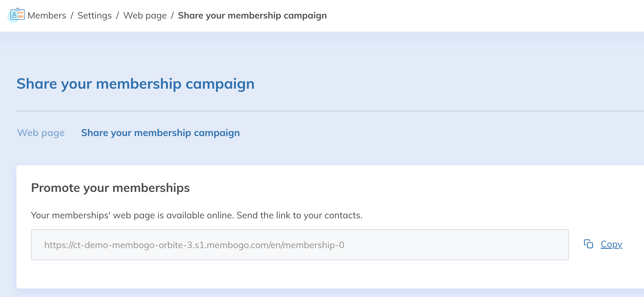Viewport: 644px width, 297px height.
Task: Click bold 'Share your membership campaign' breadcrumb
Action: click(252, 15)
